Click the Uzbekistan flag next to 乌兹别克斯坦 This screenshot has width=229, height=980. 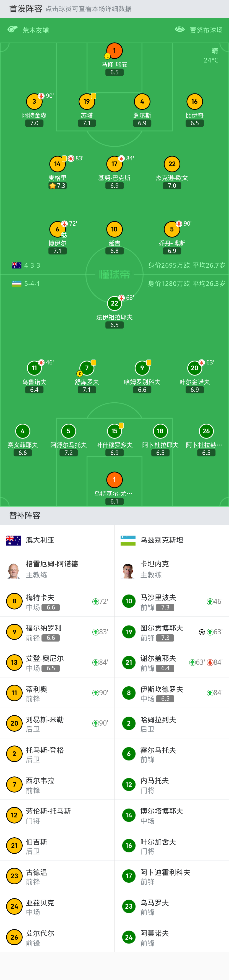tap(128, 540)
